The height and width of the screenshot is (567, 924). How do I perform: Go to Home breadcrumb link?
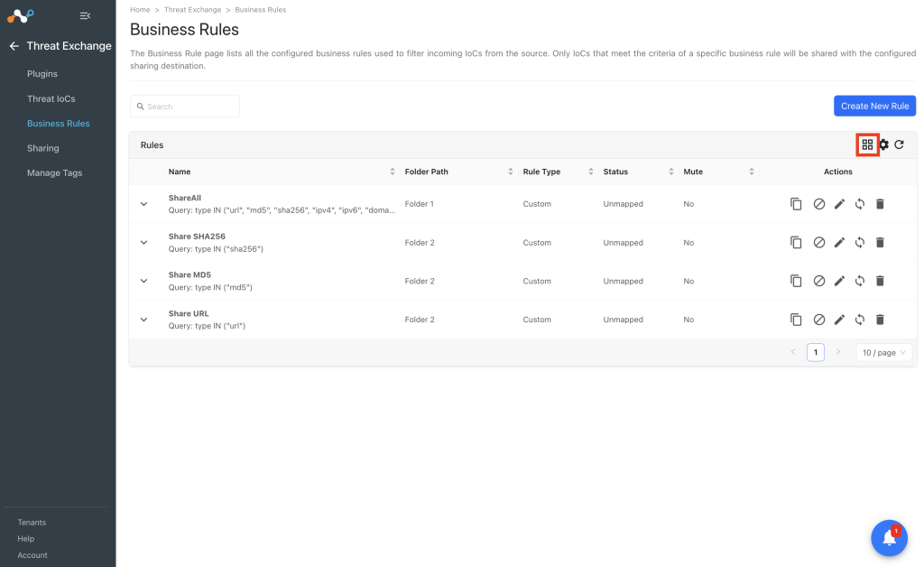click(140, 9)
